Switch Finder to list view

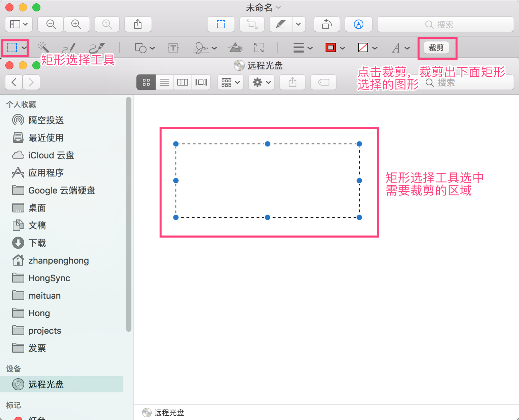164,82
